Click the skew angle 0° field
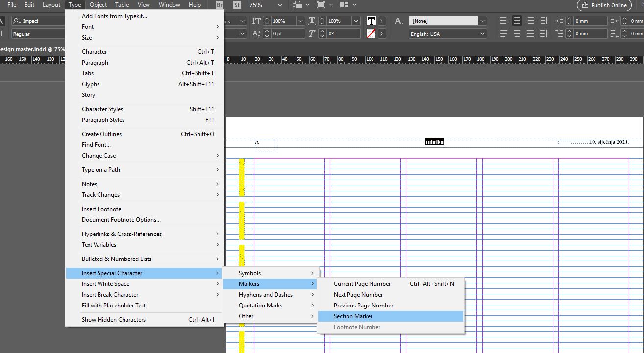644x353 pixels. point(343,34)
